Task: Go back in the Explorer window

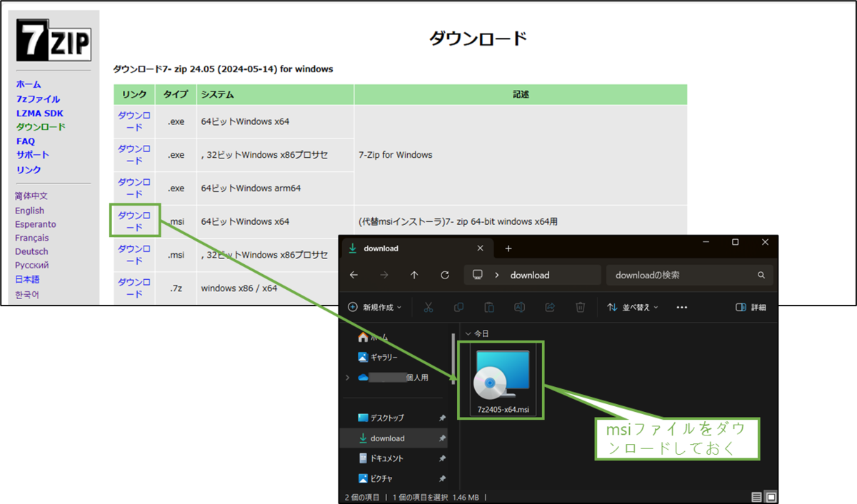Action: point(354,275)
